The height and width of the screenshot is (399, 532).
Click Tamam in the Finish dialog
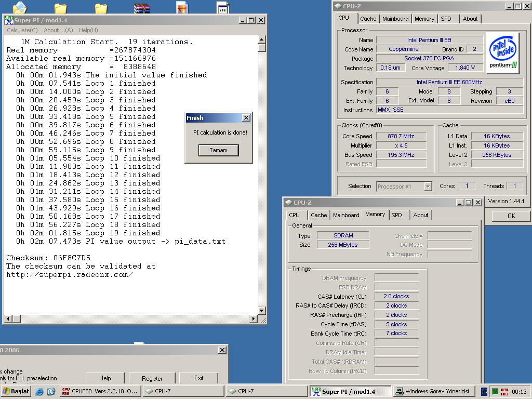point(219,150)
